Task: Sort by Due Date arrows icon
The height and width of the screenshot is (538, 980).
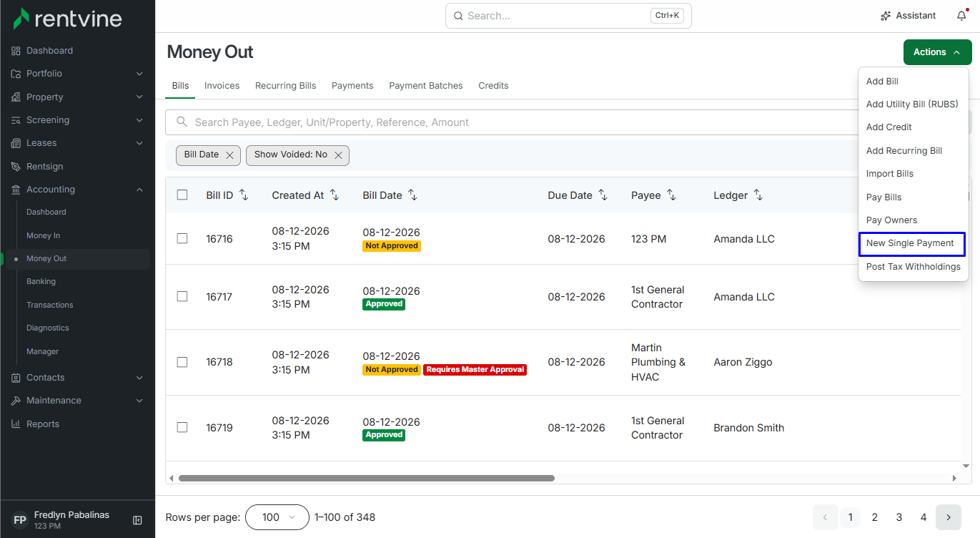Action: click(x=603, y=195)
